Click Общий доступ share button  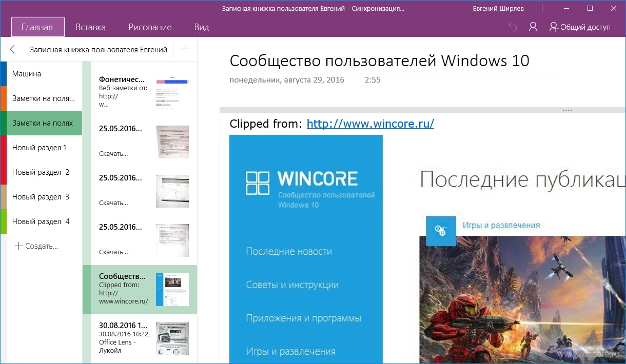(x=580, y=27)
